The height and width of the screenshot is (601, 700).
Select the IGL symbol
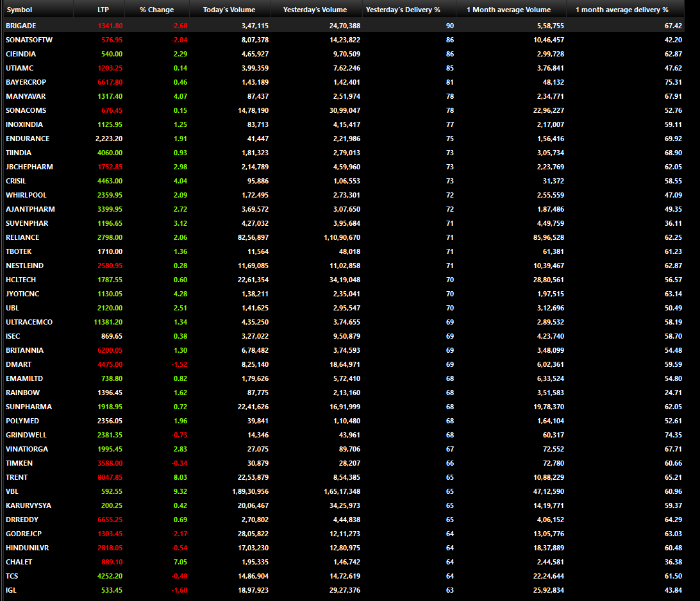[x=11, y=590]
